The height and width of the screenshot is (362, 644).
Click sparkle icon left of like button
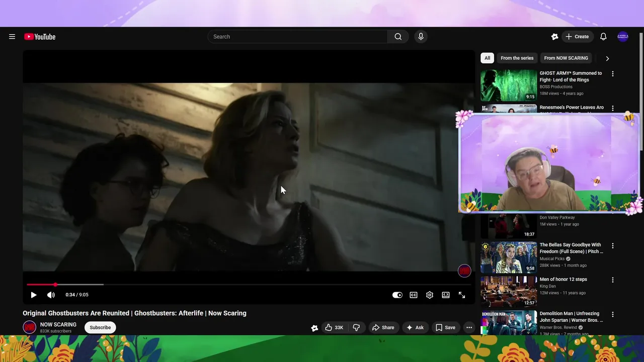coord(314,328)
